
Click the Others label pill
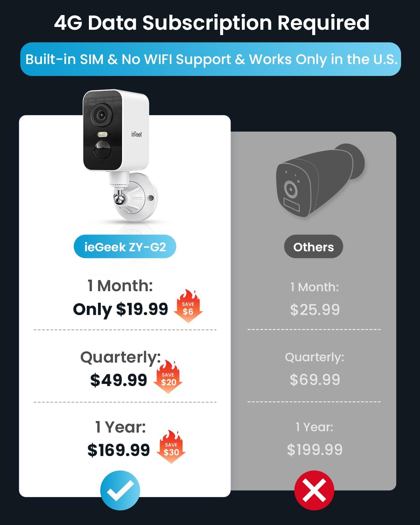314,247
